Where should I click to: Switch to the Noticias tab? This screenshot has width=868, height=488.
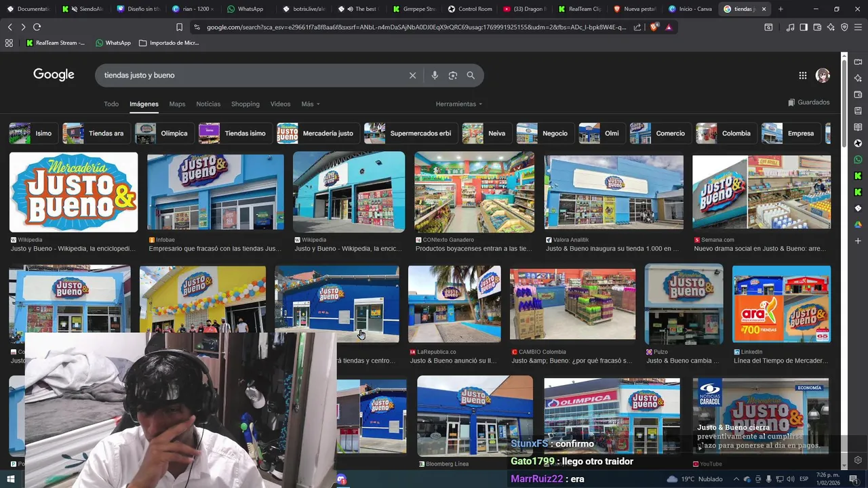[x=208, y=104]
